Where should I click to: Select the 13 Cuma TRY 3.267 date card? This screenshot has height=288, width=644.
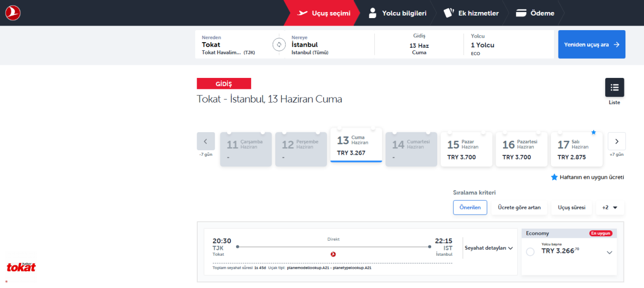[x=356, y=146]
